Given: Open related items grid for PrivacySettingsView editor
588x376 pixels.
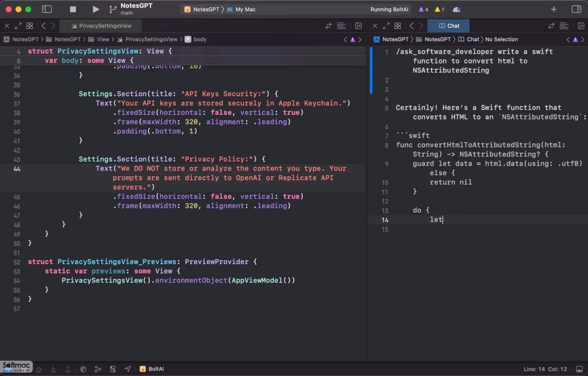Looking at the screenshot, I should [x=30, y=26].
